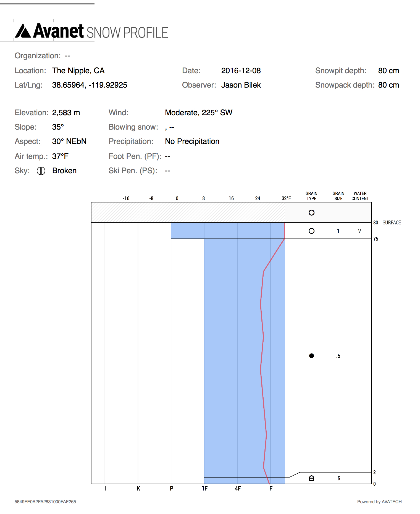Screen dimensions: 420x514
Task: Click the GRAIN TYPE column header
Action: click(x=311, y=196)
